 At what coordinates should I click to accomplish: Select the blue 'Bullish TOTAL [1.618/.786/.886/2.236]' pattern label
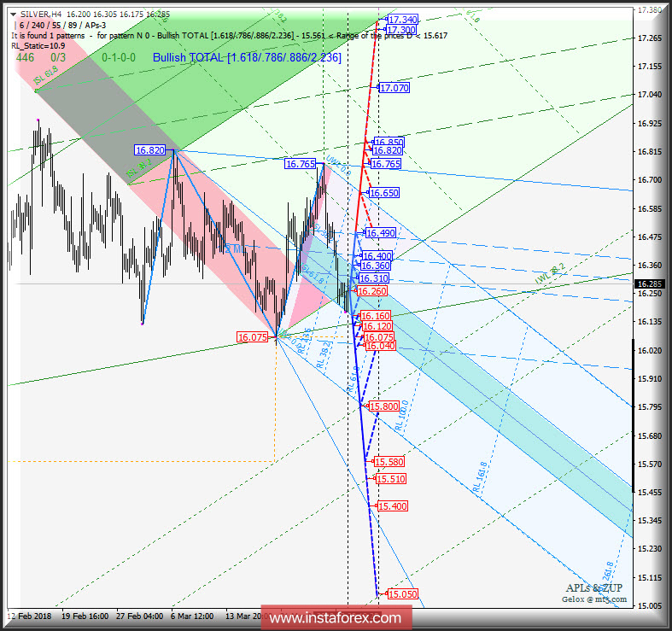(247, 57)
